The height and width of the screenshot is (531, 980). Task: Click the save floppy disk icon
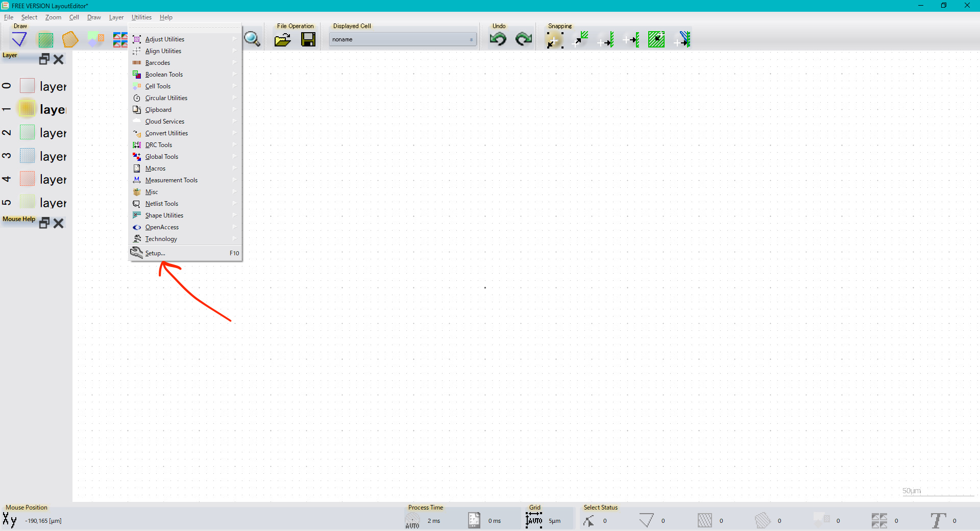308,39
